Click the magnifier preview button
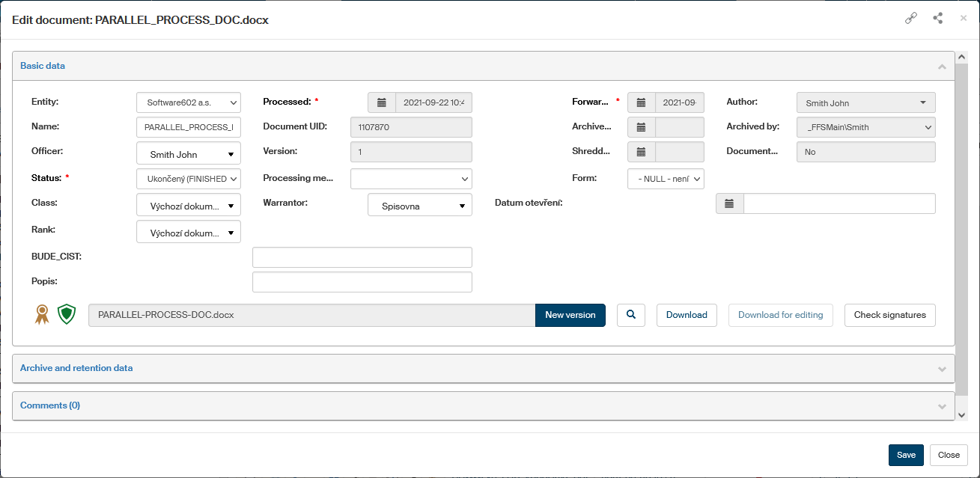The width and height of the screenshot is (980, 478). [631, 315]
